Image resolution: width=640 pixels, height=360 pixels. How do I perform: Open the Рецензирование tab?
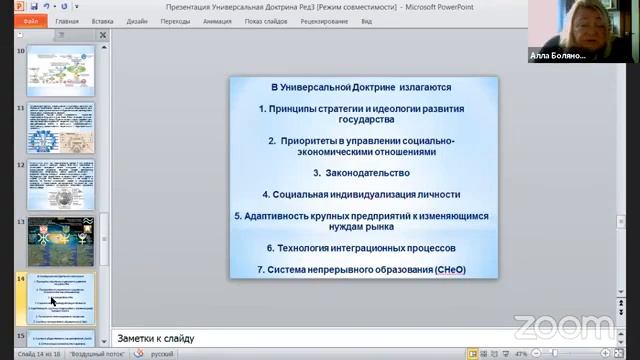(324, 21)
